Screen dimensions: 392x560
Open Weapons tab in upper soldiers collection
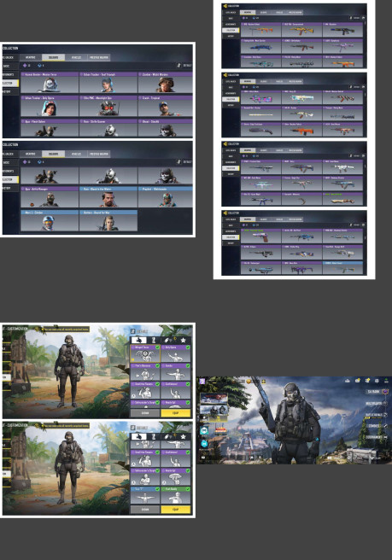(31, 57)
